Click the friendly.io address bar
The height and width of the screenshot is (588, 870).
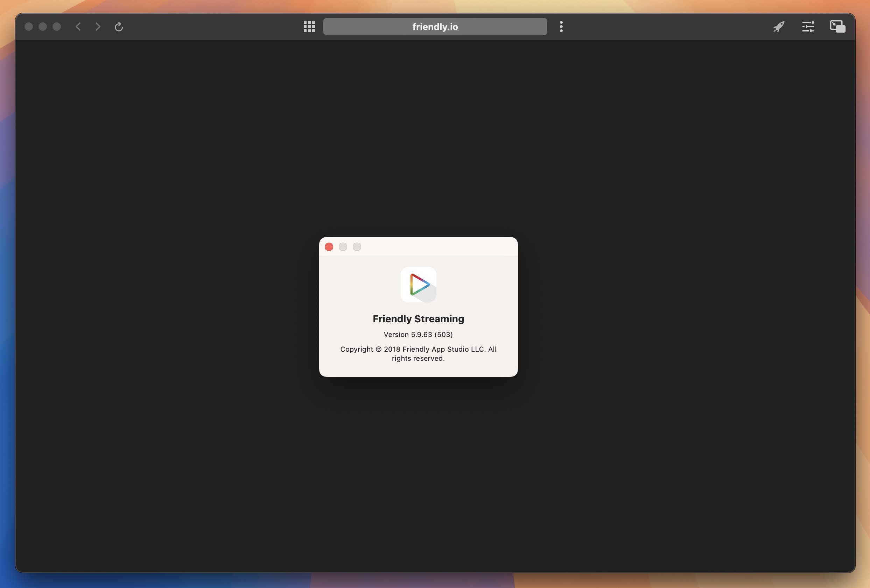coord(435,26)
